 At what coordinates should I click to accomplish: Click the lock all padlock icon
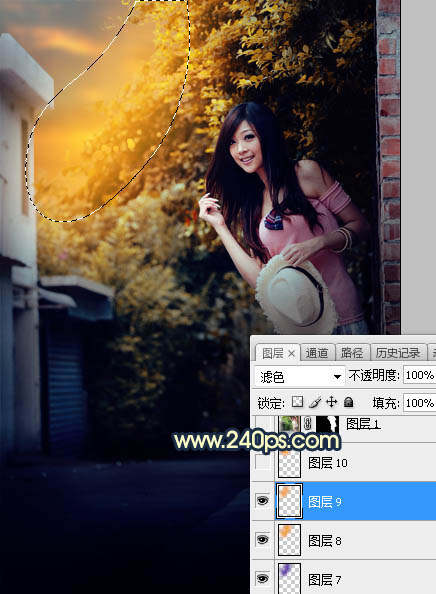(x=348, y=402)
